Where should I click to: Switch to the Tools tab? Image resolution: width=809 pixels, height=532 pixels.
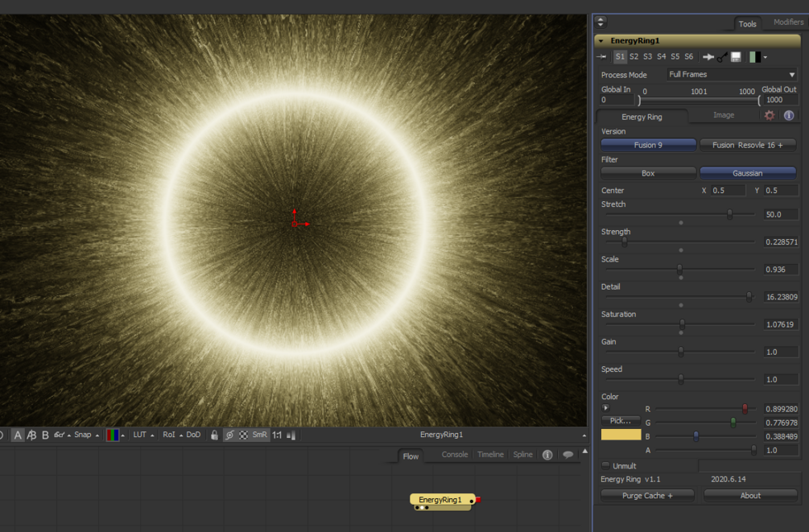point(747,23)
